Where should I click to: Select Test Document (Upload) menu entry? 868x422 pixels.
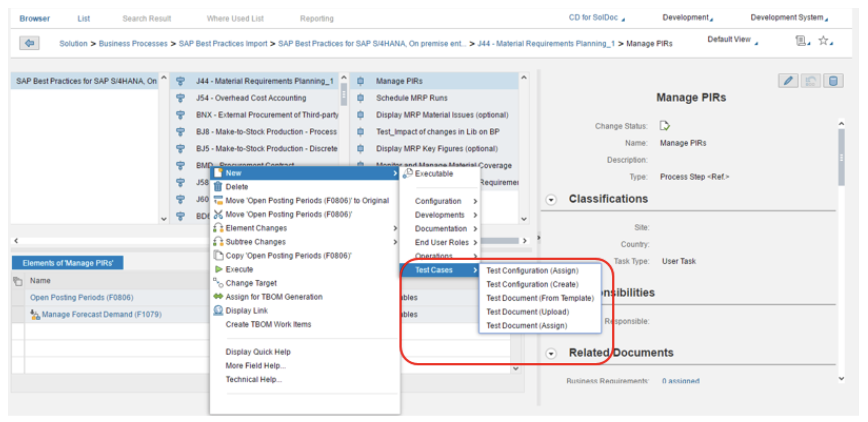point(527,312)
